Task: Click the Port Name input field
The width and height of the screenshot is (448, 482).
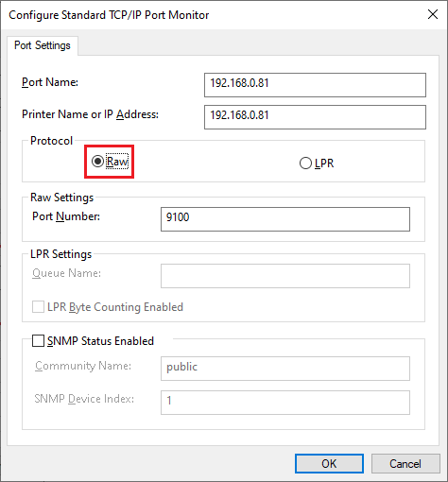Action: [315, 85]
